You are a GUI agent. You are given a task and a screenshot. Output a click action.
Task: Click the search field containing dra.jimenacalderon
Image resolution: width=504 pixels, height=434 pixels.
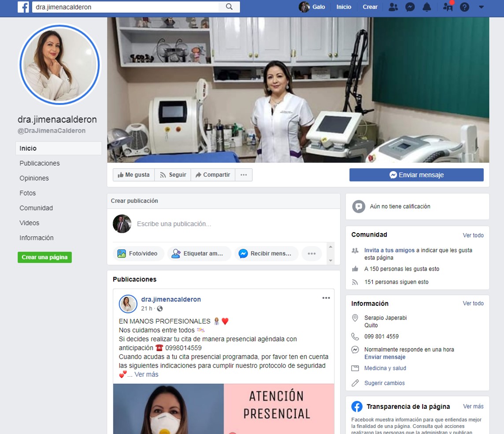point(126,7)
